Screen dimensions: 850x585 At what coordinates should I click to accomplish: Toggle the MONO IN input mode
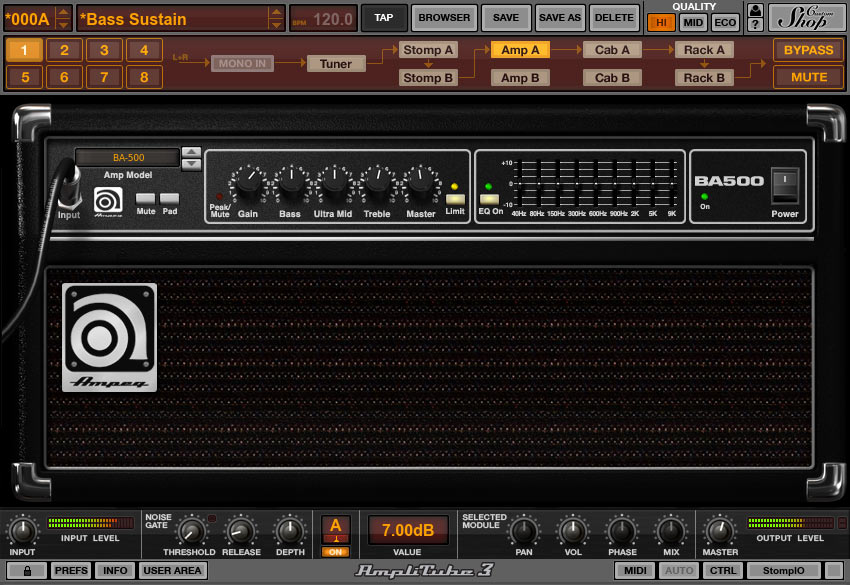click(x=242, y=63)
